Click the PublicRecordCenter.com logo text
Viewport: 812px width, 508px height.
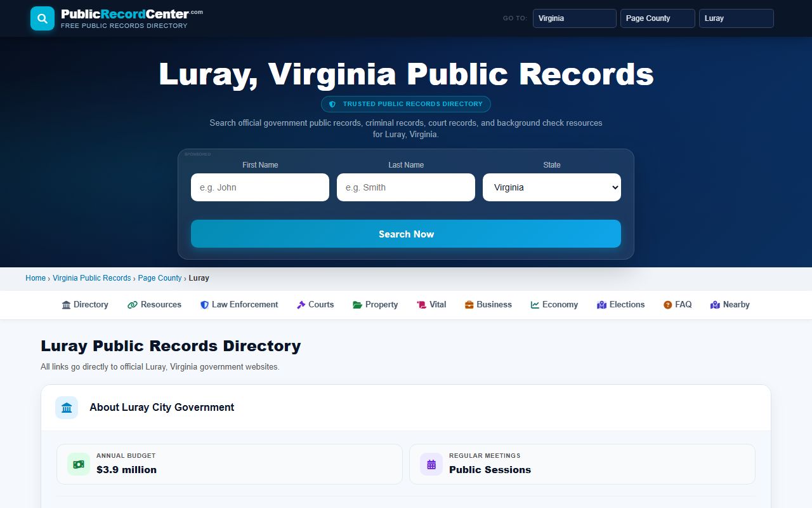pyautogui.click(x=132, y=14)
